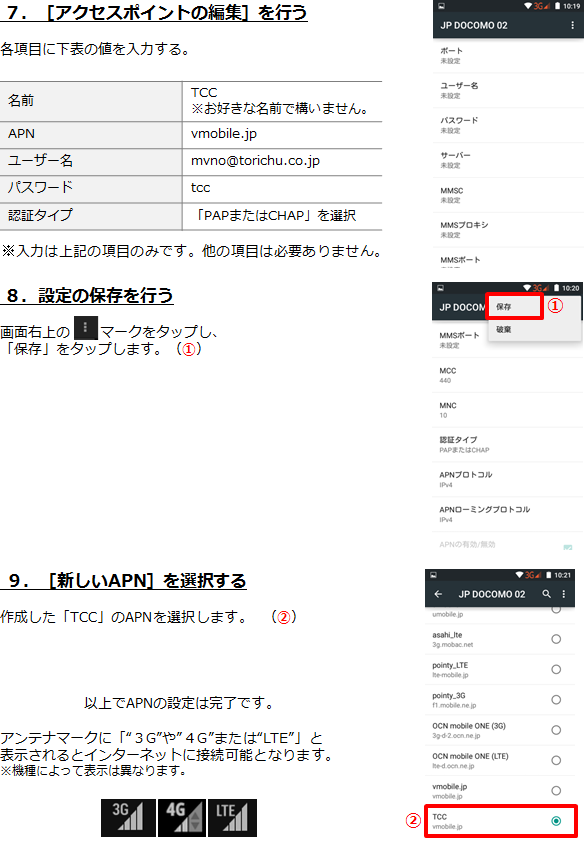Click table cell 'tcc' password value
The image size is (585, 841).
coord(282,189)
